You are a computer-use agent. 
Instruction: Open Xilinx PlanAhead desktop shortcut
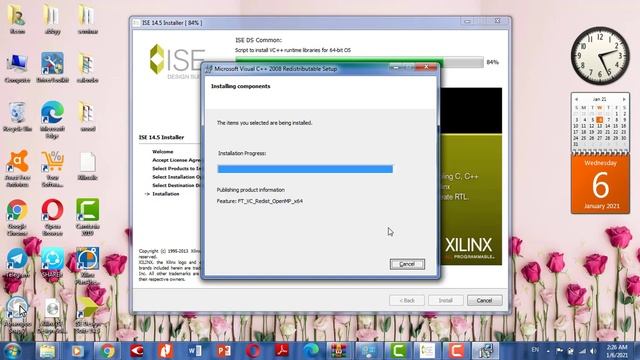87,265
